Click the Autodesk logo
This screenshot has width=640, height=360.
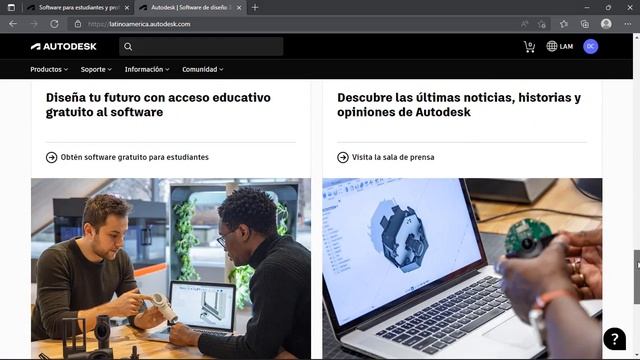pyautogui.click(x=63, y=47)
